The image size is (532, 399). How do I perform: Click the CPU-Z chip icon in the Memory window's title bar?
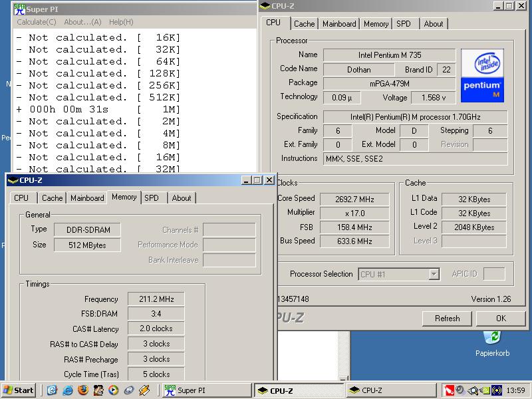13,180
